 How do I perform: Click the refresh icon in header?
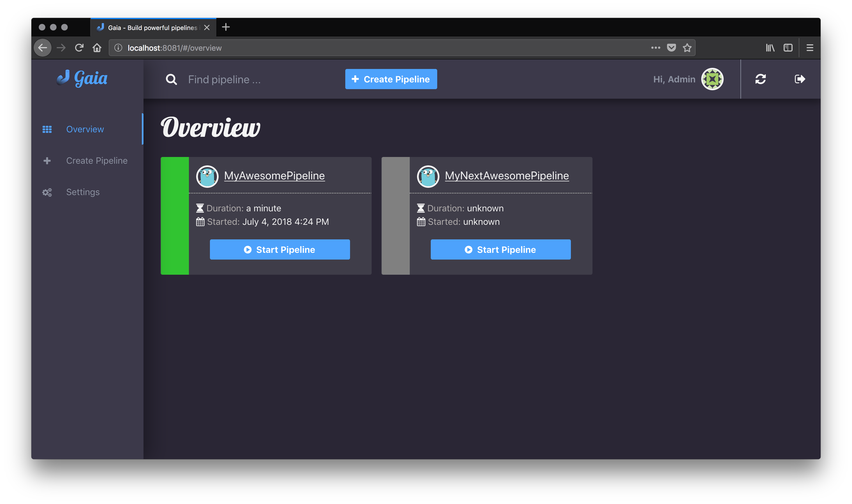coord(760,79)
